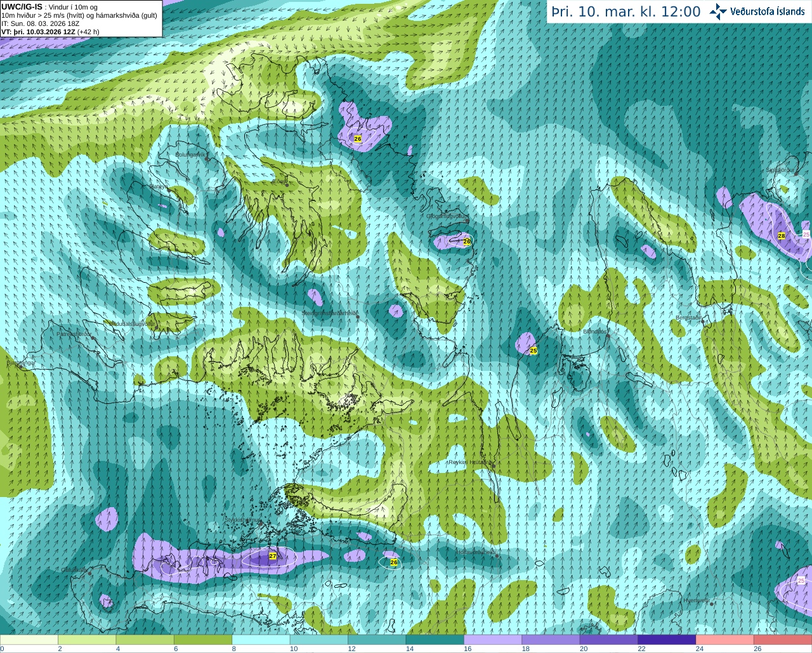Click the 10m hviður > 25 m/s description line
This screenshot has height=653, width=812.
click(x=79, y=15)
